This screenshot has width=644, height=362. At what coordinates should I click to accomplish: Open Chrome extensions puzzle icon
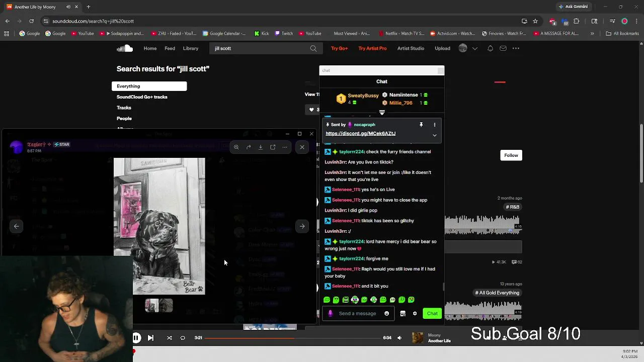[577, 21]
